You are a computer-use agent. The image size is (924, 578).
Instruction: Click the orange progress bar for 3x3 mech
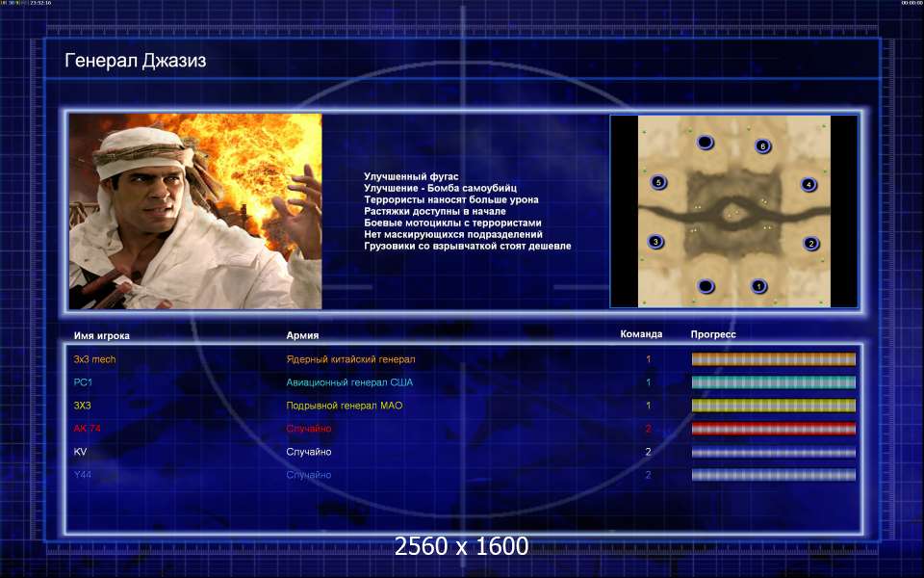click(773, 359)
